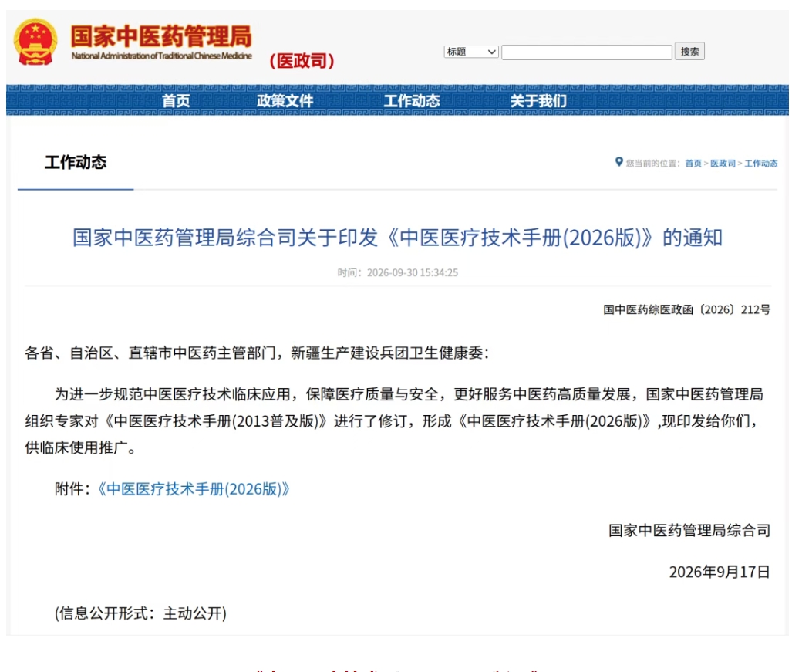792x672 pixels.
Task: Open the 标题 search type dropdown
Action: pos(471,52)
